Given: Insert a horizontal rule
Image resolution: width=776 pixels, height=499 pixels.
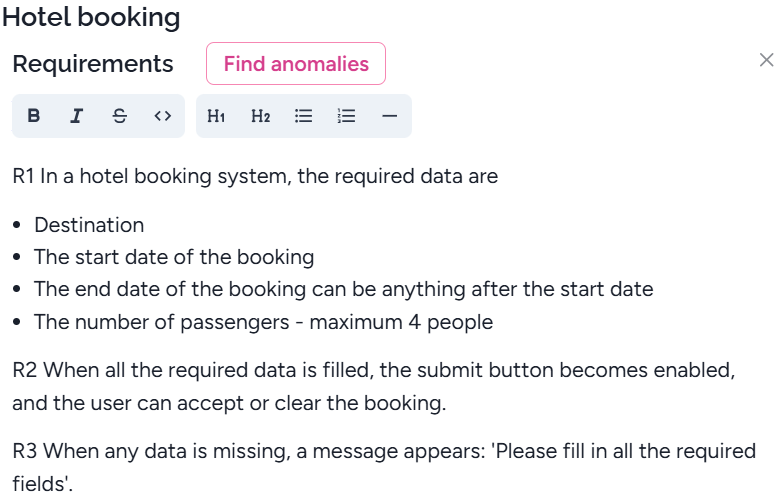Looking at the screenshot, I should pos(390,116).
